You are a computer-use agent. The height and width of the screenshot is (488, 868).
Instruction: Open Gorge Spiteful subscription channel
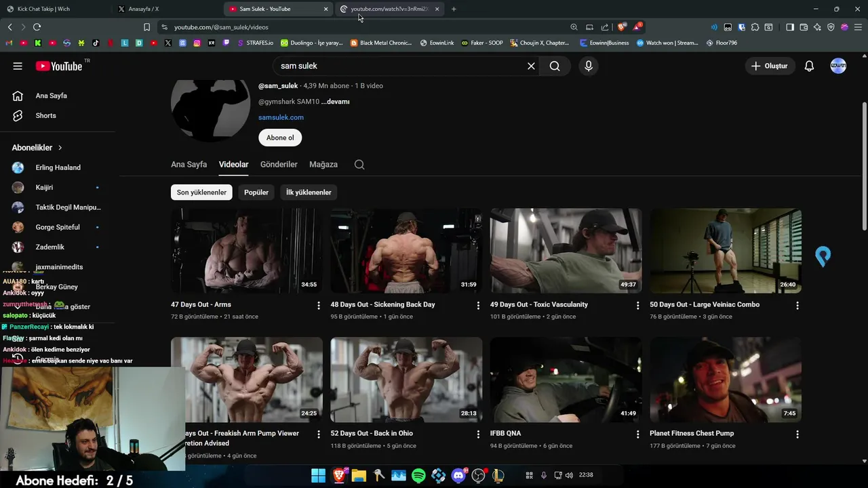(58, 227)
